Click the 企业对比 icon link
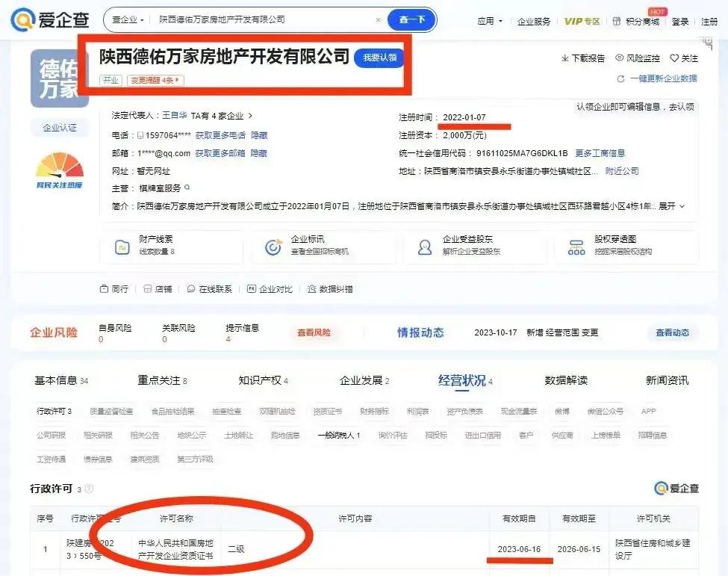Image resolution: width=728 pixels, height=576 pixels. pos(270,289)
